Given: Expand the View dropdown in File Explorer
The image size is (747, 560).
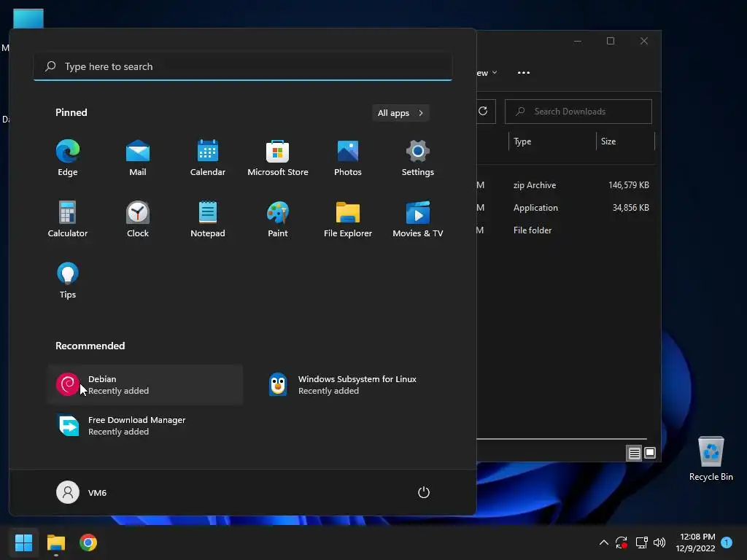Looking at the screenshot, I should tap(487, 73).
